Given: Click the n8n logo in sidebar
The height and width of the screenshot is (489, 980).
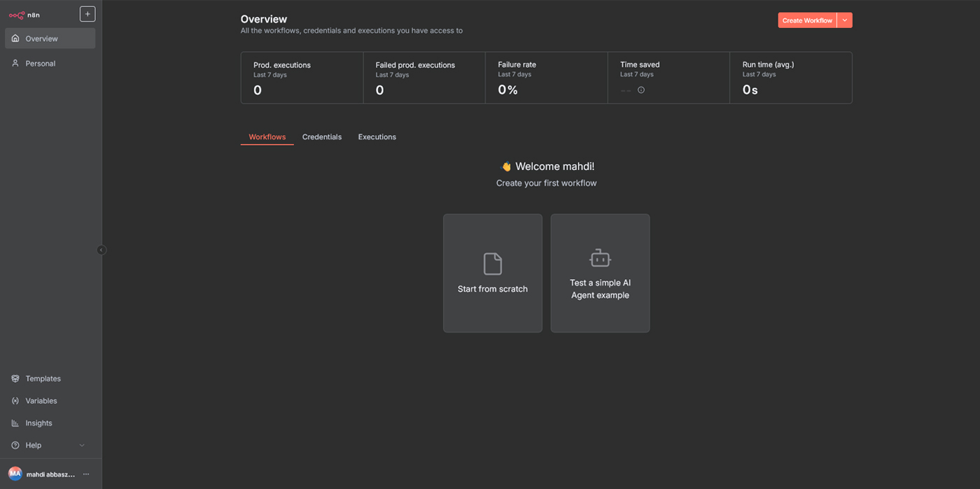Looking at the screenshot, I should pyautogui.click(x=24, y=15).
